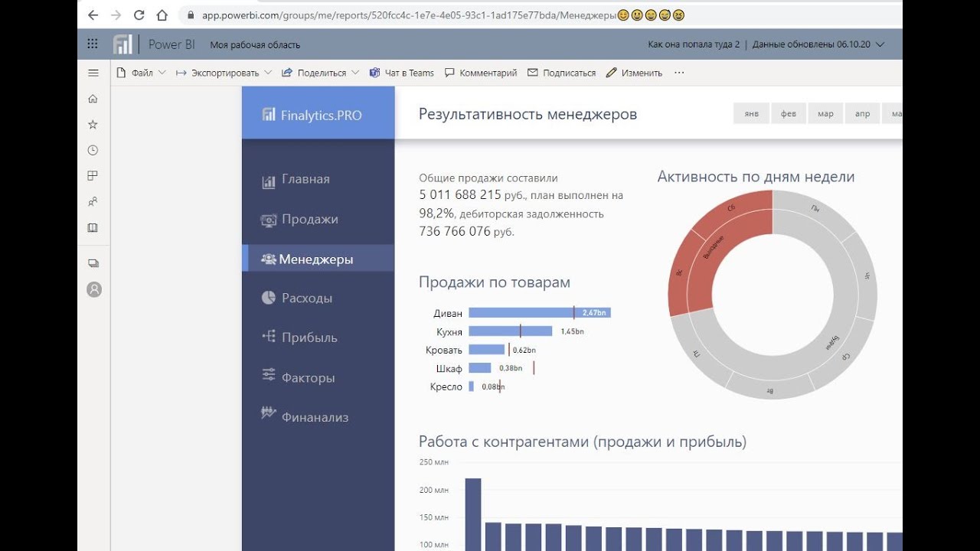Click Чат в Teams button
The image size is (980, 551).
(401, 73)
